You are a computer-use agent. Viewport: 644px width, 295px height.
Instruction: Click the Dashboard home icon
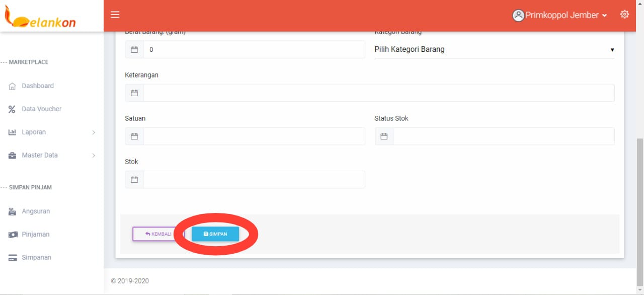[x=13, y=86]
